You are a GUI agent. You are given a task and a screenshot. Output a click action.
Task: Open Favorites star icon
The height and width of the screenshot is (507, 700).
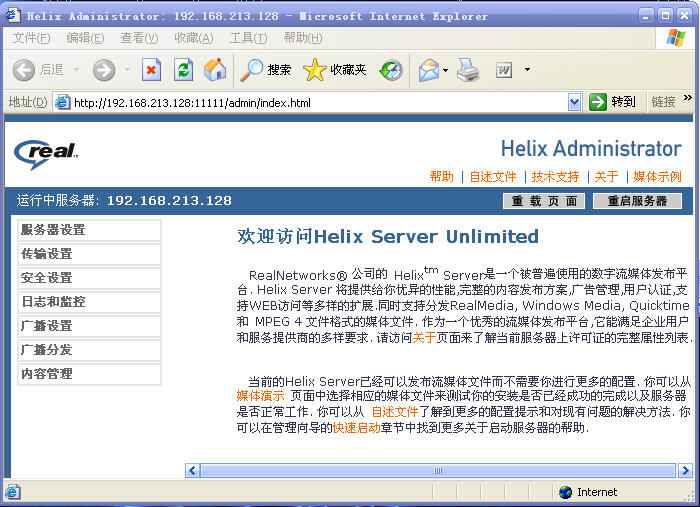point(314,70)
